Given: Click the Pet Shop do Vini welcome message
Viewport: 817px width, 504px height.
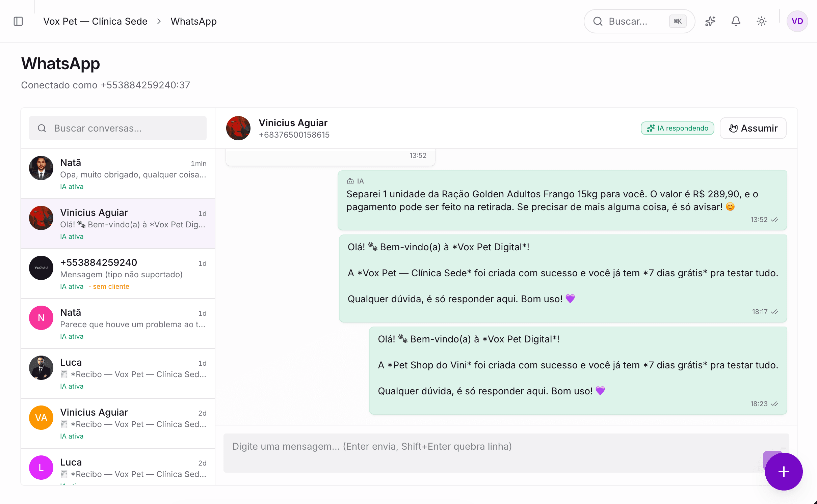Looking at the screenshot, I should 578,370.
